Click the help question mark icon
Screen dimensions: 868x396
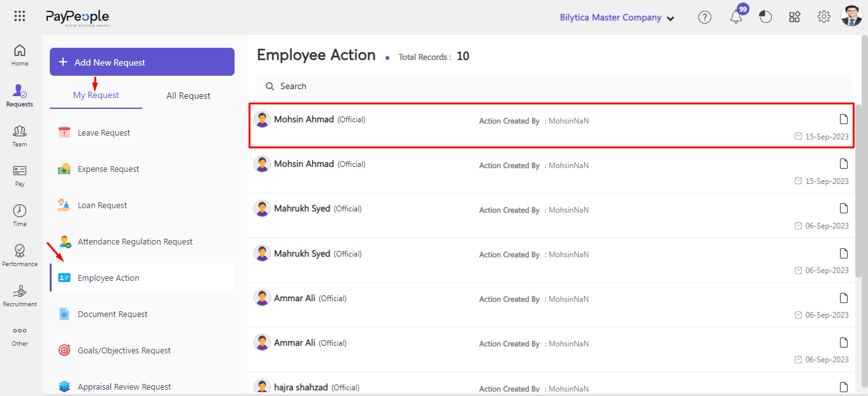click(x=704, y=17)
